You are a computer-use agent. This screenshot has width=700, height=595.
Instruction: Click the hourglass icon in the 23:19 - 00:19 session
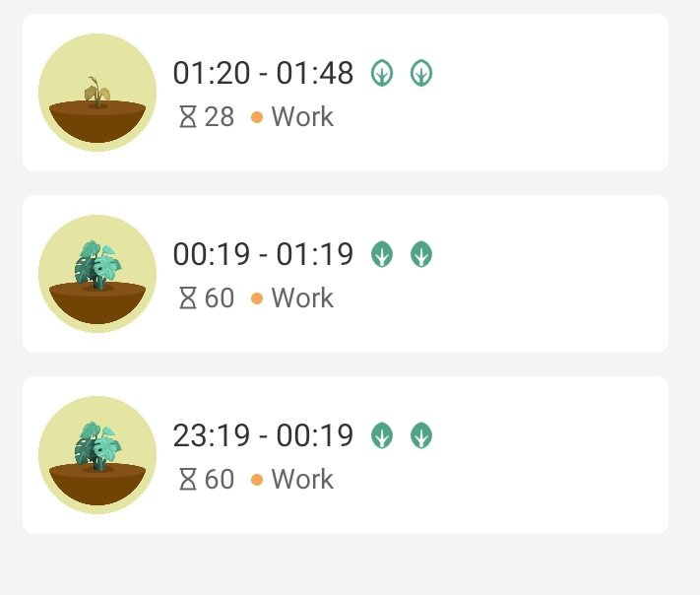coord(188,480)
